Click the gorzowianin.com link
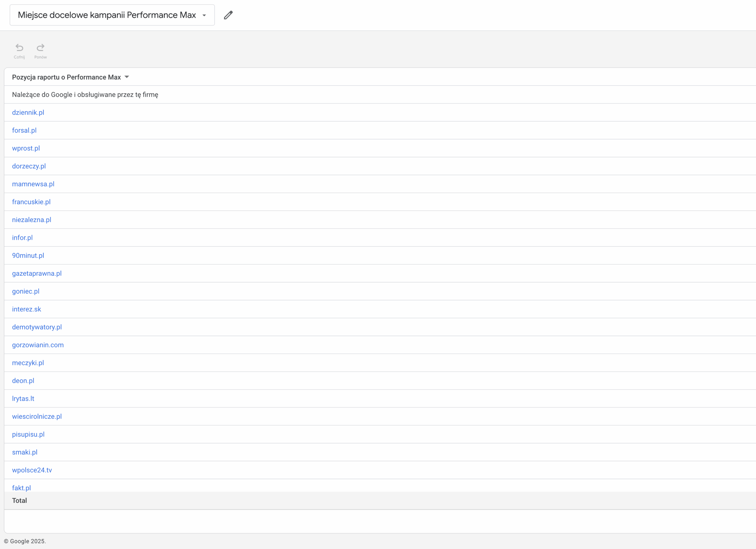The image size is (756, 549). pyautogui.click(x=38, y=345)
